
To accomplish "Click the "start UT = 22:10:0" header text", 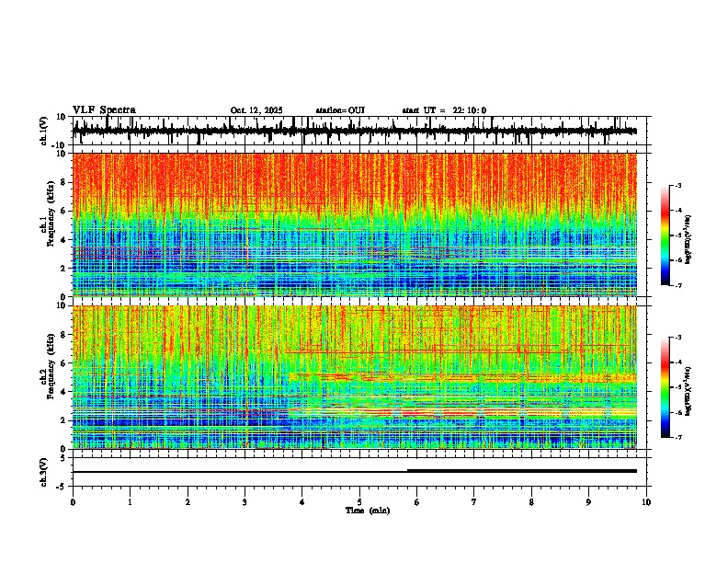I will [444, 110].
